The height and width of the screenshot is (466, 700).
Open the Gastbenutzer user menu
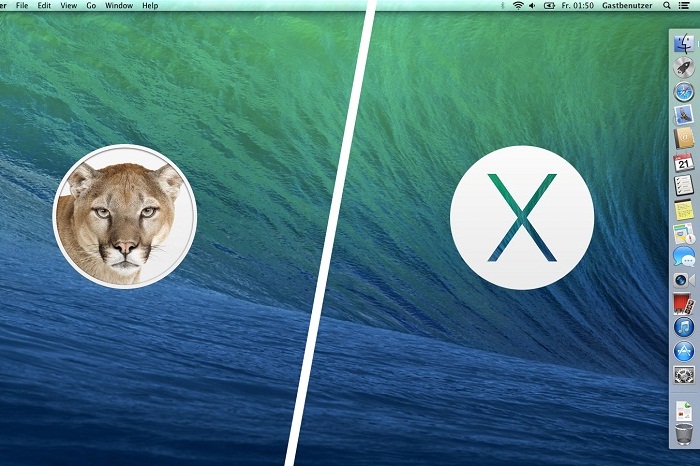tap(627, 5)
